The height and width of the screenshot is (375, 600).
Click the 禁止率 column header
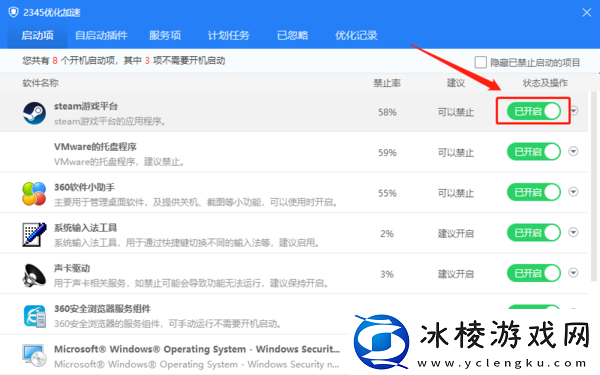[x=387, y=83]
